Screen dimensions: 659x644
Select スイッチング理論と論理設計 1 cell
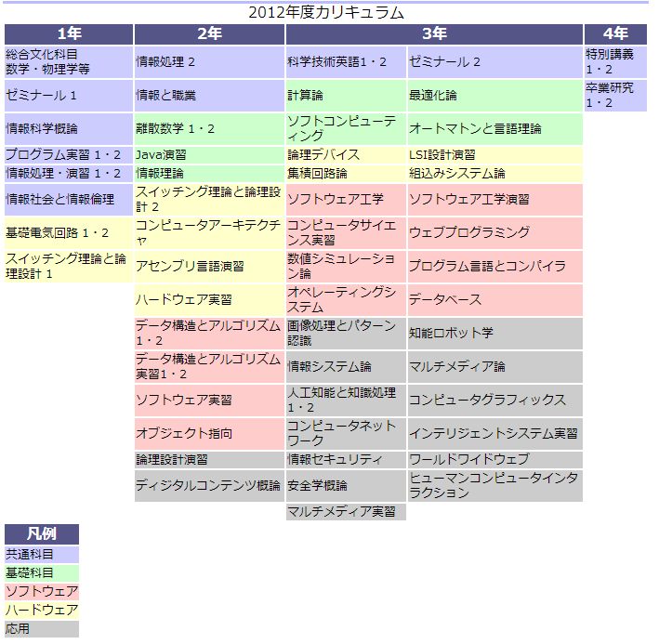point(69,267)
